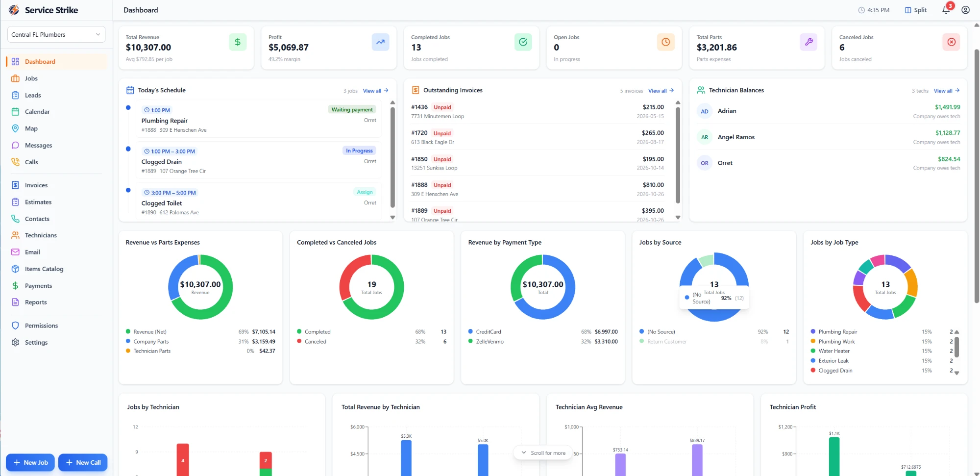The image size is (980, 476).
Task: Click the Total Revenue dollar icon
Action: coord(238,42)
